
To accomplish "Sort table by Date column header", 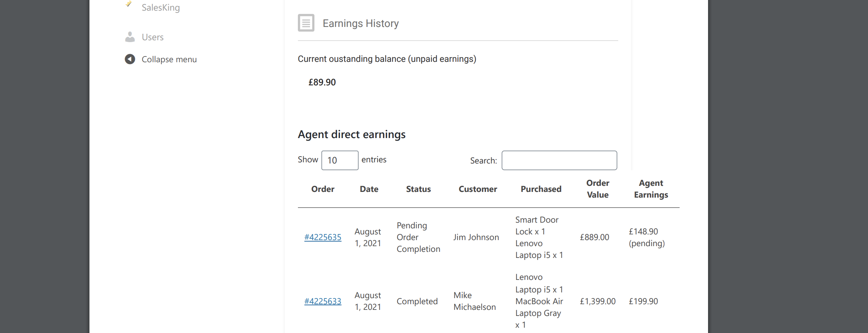I will tap(369, 189).
